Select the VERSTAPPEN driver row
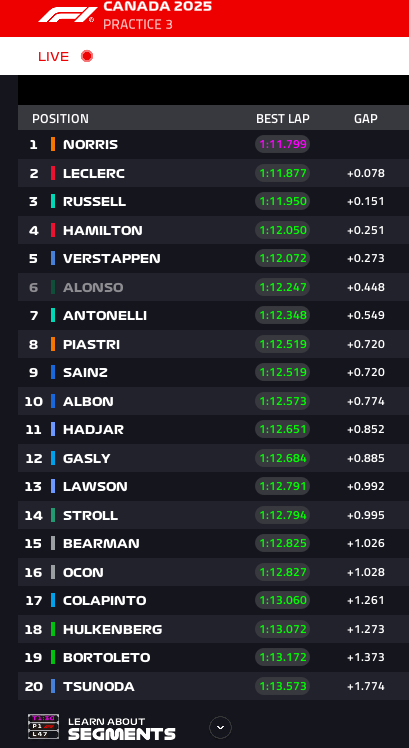The height and width of the screenshot is (748, 409). pyautogui.click(x=213, y=259)
